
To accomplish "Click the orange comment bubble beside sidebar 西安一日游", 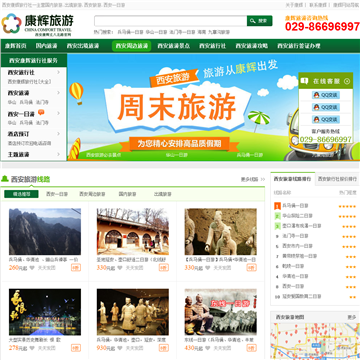I will pos(41,113).
